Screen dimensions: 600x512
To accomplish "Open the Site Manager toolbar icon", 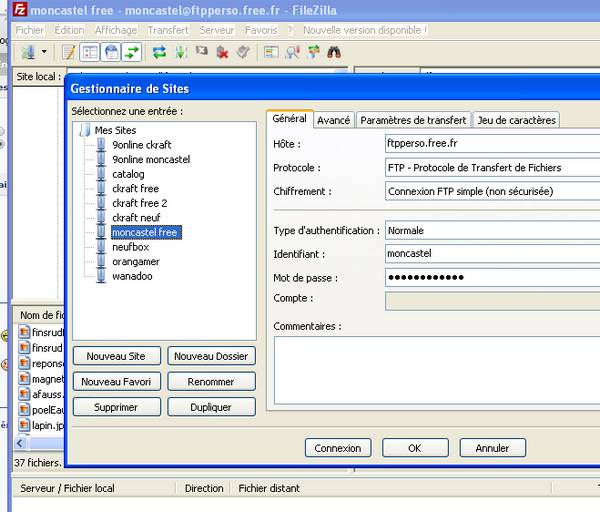I will click(28, 52).
